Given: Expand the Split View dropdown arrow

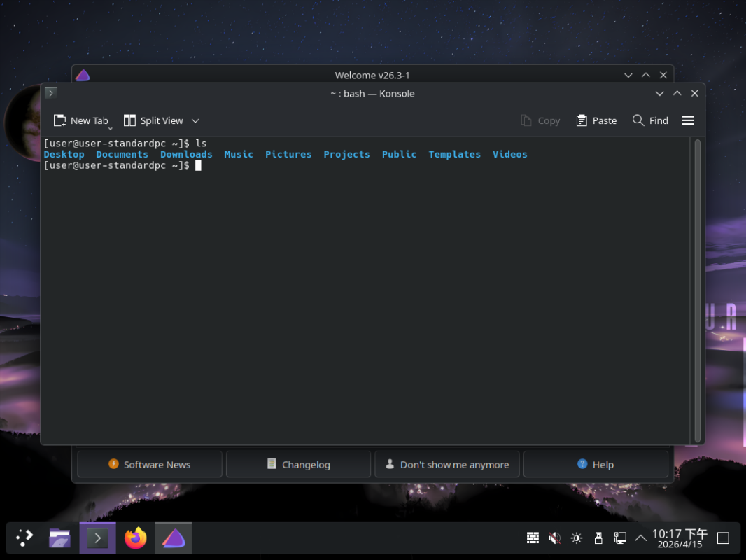Looking at the screenshot, I should (195, 120).
